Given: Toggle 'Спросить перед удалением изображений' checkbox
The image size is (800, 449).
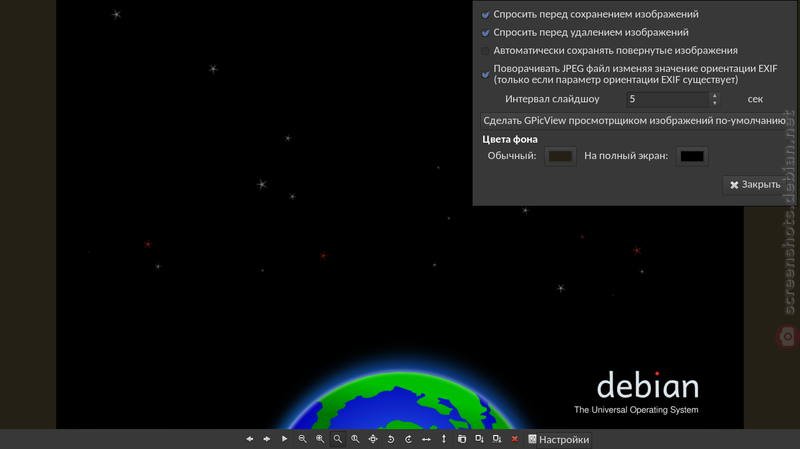Looking at the screenshot, I should (485, 33).
